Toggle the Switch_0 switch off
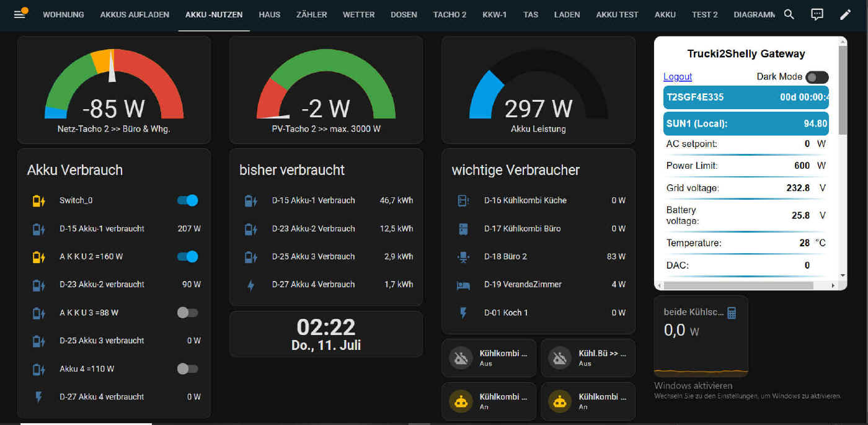This screenshot has width=868, height=425. pyautogui.click(x=188, y=200)
